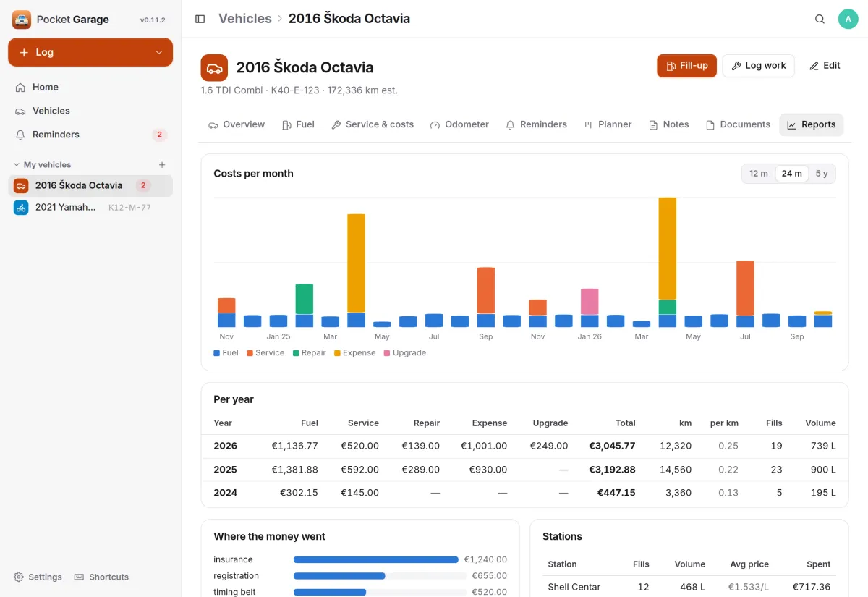The image size is (868, 597).
Task: Go to the Odometer tab
Action: (x=459, y=124)
